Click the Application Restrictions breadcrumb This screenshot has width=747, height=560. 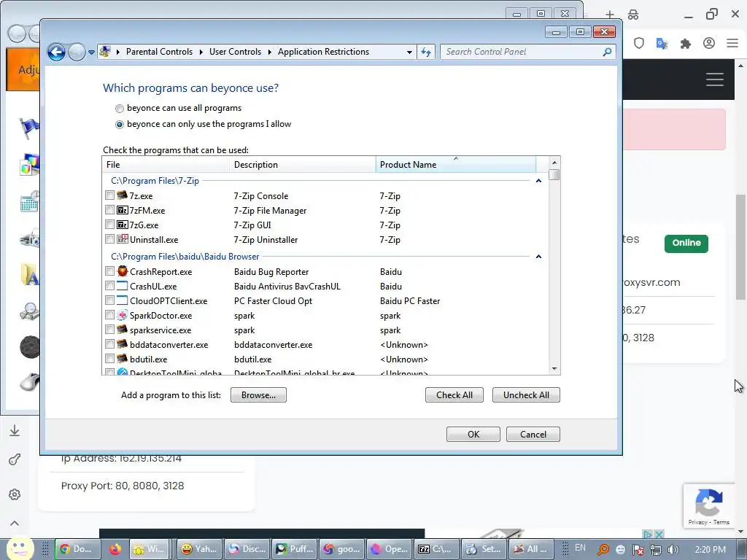tap(323, 52)
